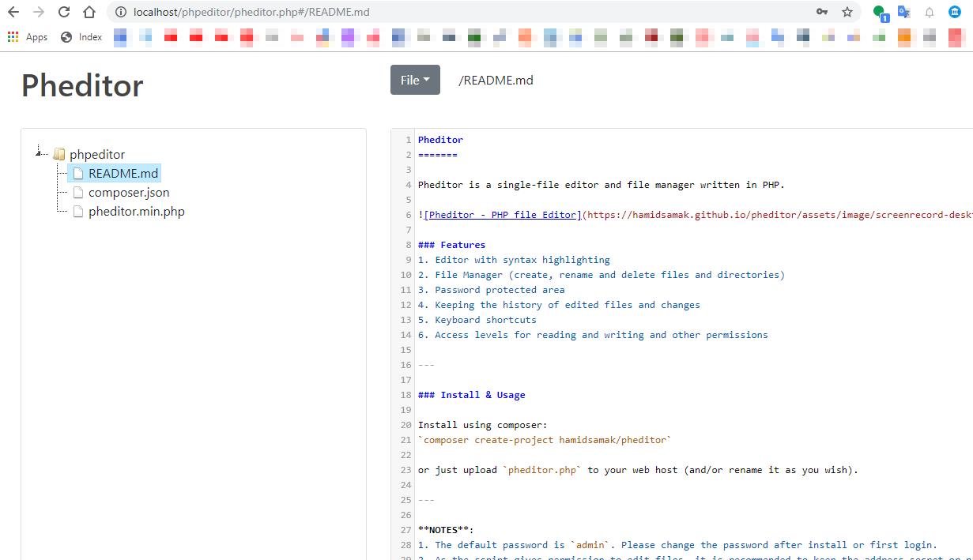The width and height of the screenshot is (973, 560).
Task: Click the composer.json file icon
Action: point(77,192)
